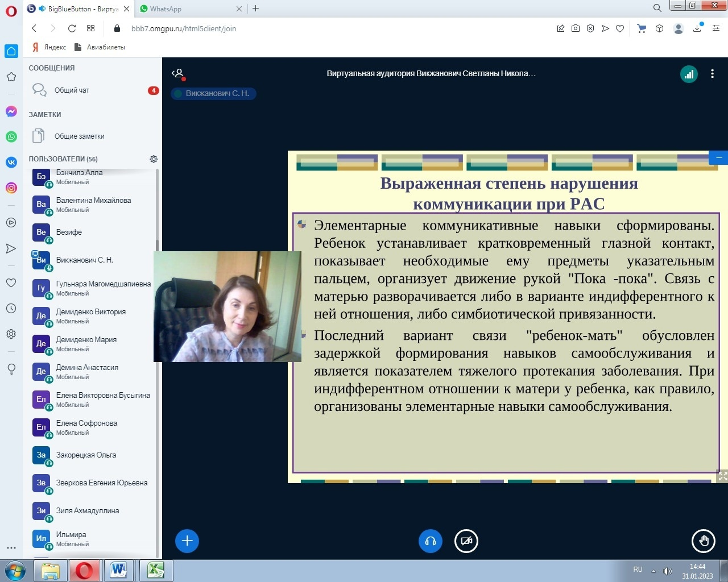This screenshot has height=582, width=728.
Task: Open Яндекс bookmark
Action: point(49,47)
